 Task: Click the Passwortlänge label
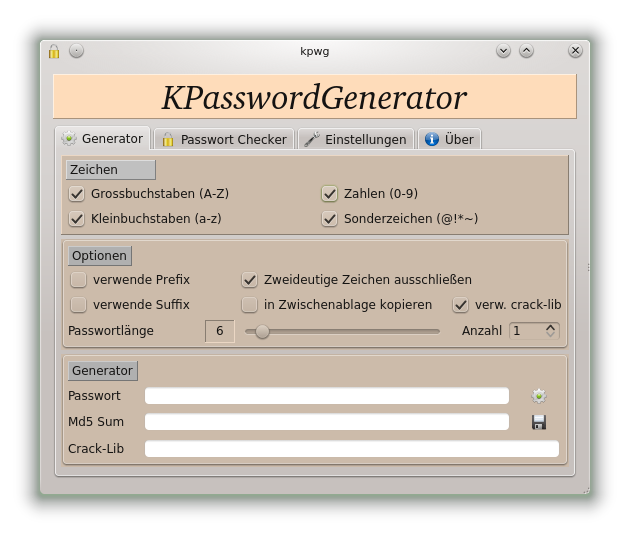click(x=111, y=331)
